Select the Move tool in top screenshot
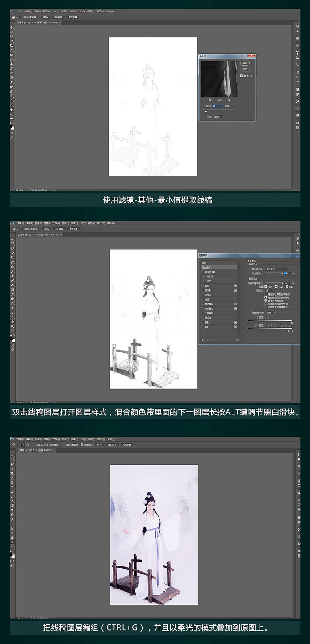 (12, 27)
